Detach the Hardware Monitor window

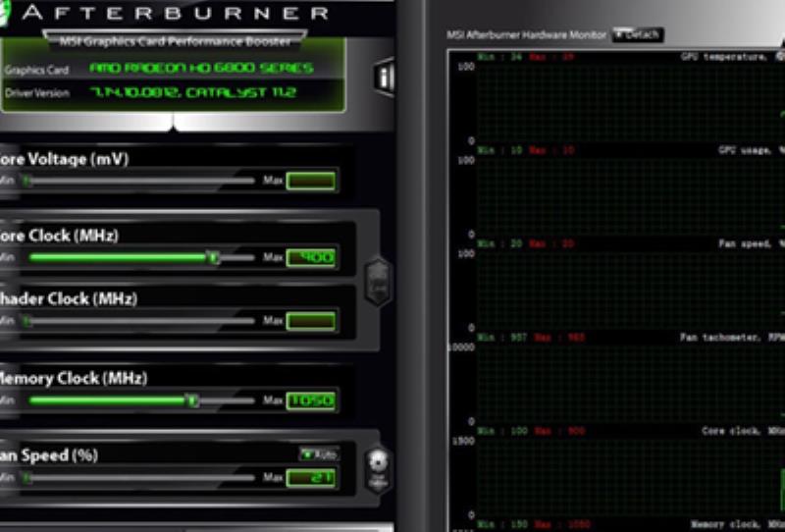[x=638, y=34]
